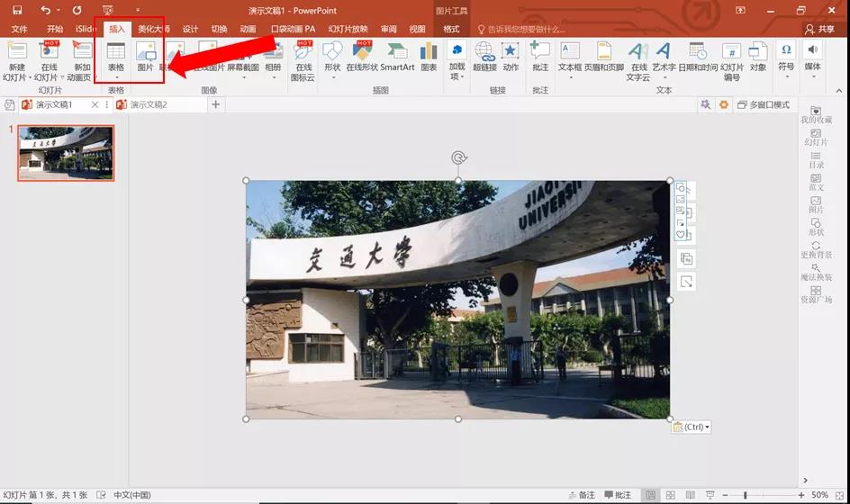Open 资源广场 in the side panel
The height and width of the screenshot is (504, 850).
click(816, 295)
